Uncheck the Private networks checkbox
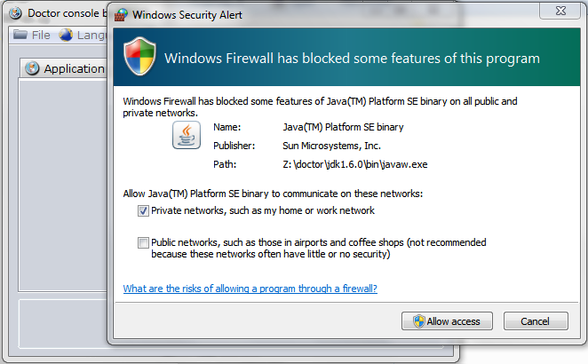The image size is (588, 364). pyautogui.click(x=143, y=210)
